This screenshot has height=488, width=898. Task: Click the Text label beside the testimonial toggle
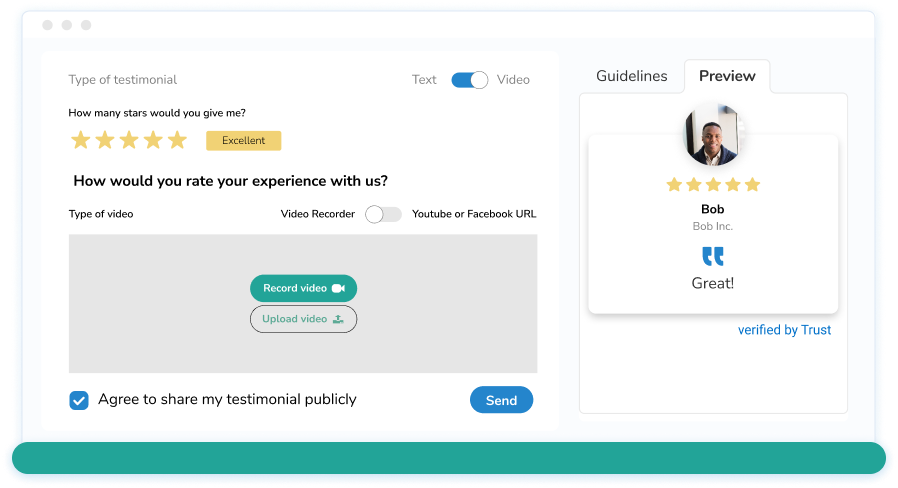click(424, 80)
